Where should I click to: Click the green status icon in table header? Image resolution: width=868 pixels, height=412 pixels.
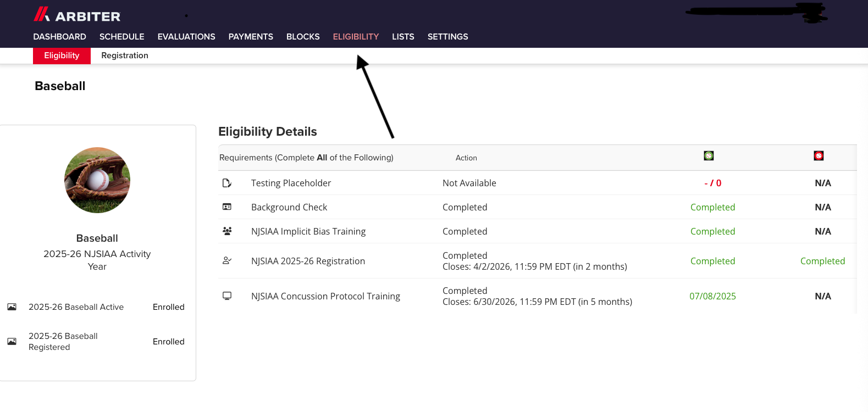(x=709, y=156)
